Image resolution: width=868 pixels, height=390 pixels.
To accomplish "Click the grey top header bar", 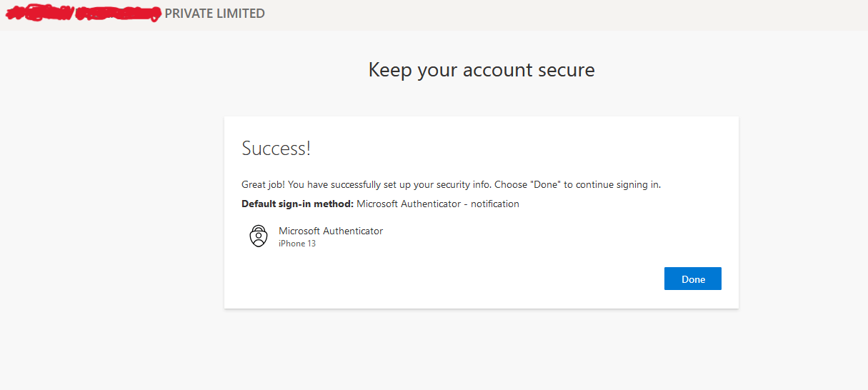I will click(572, 14).
